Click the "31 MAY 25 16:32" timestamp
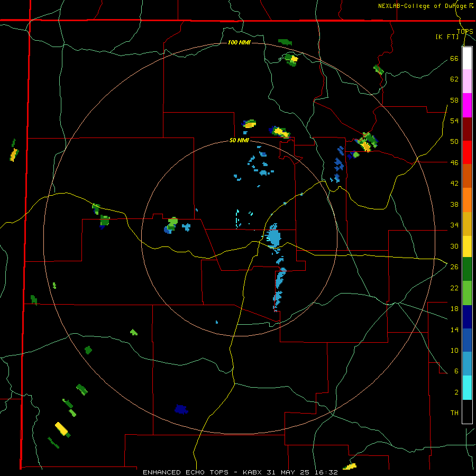 pos(302,472)
